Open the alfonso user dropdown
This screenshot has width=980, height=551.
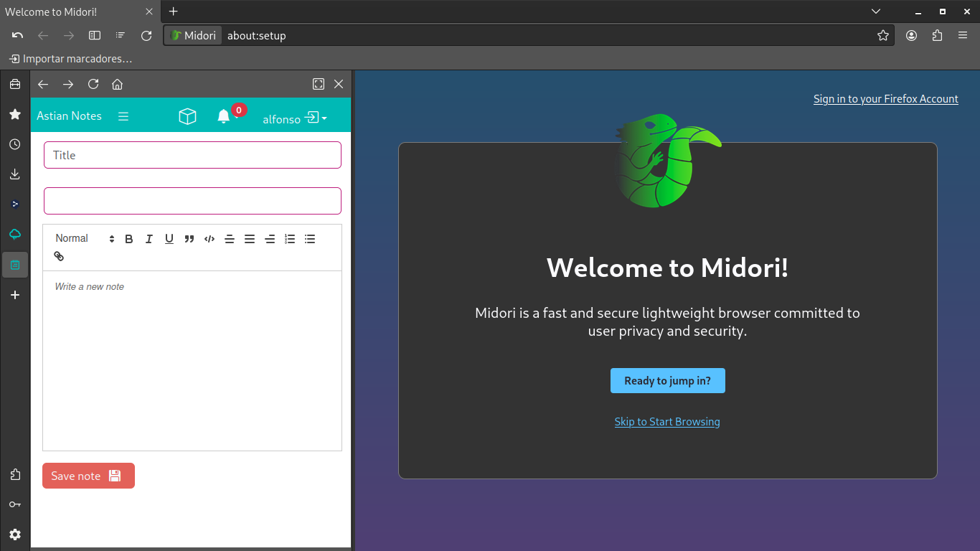coord(295,118)
